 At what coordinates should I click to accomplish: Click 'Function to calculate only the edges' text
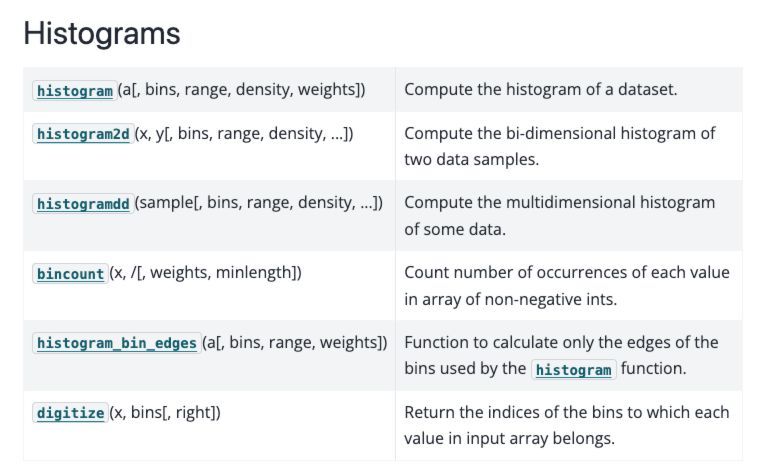[x=561, y=343]
